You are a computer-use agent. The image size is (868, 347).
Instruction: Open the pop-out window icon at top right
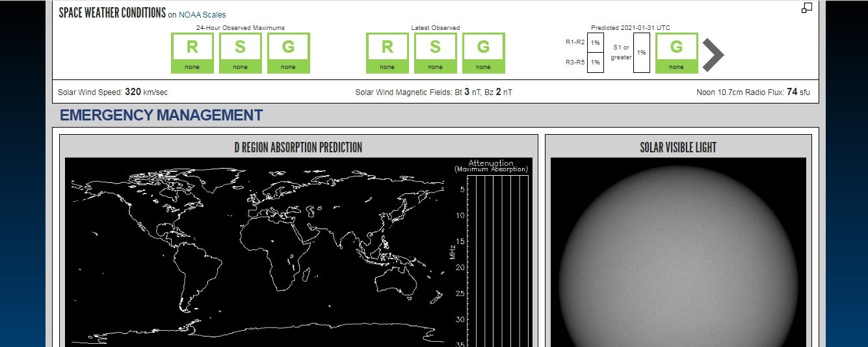click(806, 8)
